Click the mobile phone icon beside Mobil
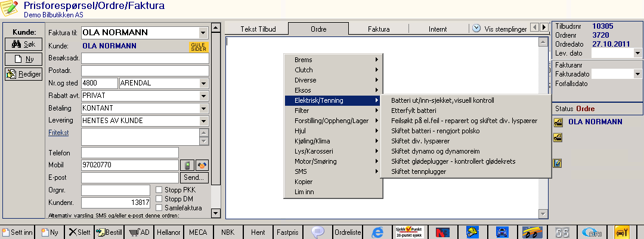 pyautogui.click(x=187, y=165)
